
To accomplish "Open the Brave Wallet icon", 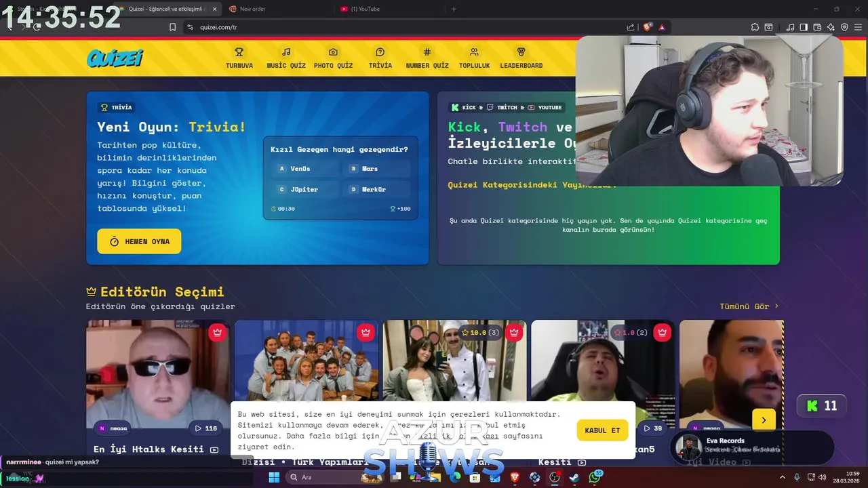I will click(x=817, y=27).
